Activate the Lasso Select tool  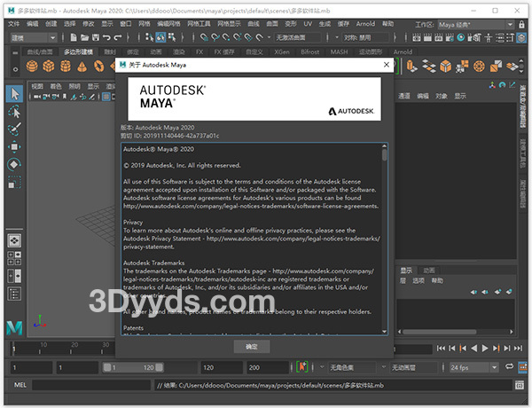click(15, 112)
